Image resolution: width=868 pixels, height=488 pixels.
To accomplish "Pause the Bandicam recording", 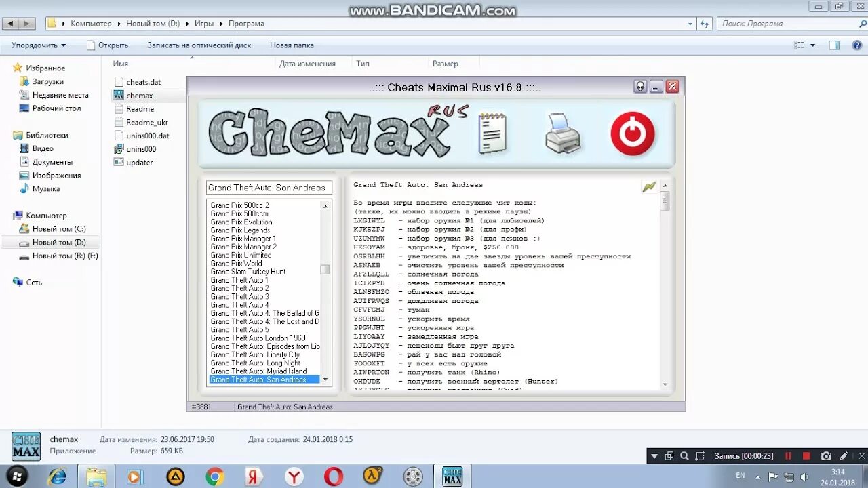I will point(788,456).
